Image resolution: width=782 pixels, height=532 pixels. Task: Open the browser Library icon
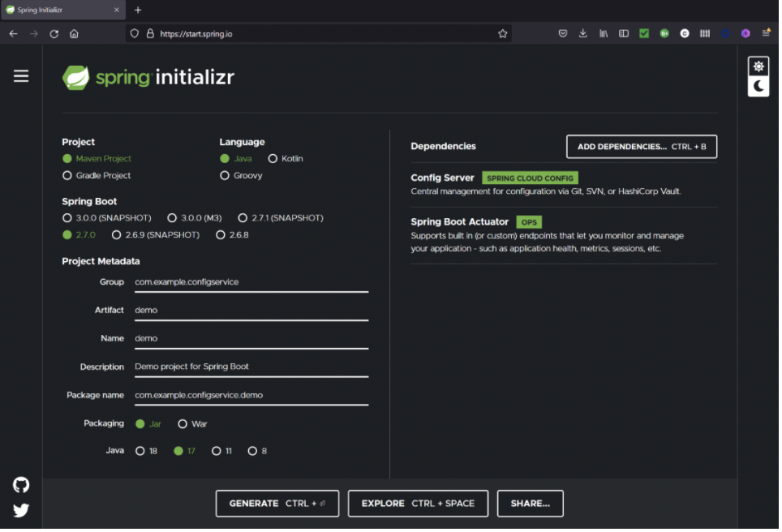click(x=602, y=33)
